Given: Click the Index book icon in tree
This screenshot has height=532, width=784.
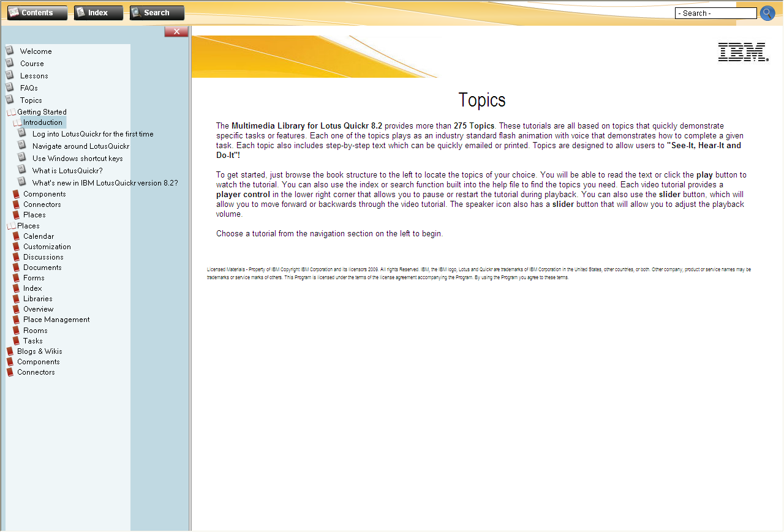Looking at the screenshot, I should (17, 288).
